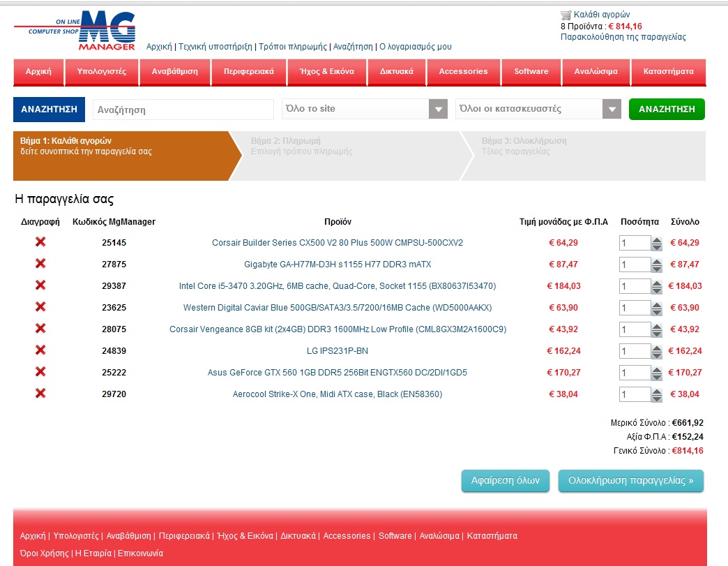Open the Αναβάθμιση navigation tab
Viewport: 728px width, 566px height.
[x=175, y=72]
